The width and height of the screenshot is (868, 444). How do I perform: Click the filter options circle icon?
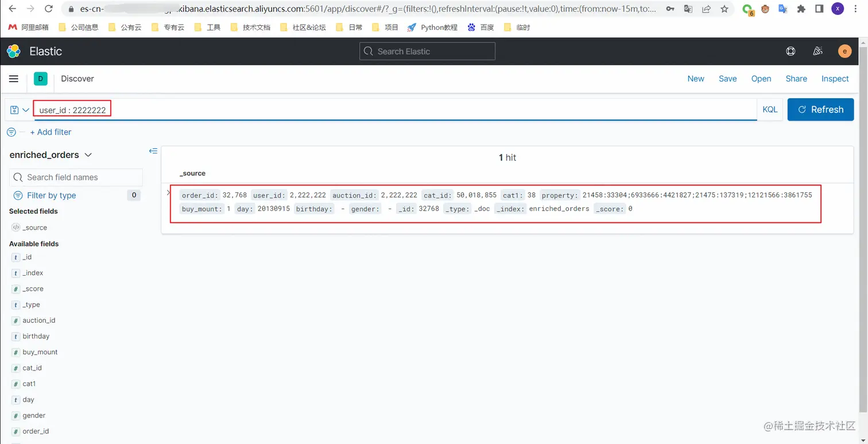[11, 132]
